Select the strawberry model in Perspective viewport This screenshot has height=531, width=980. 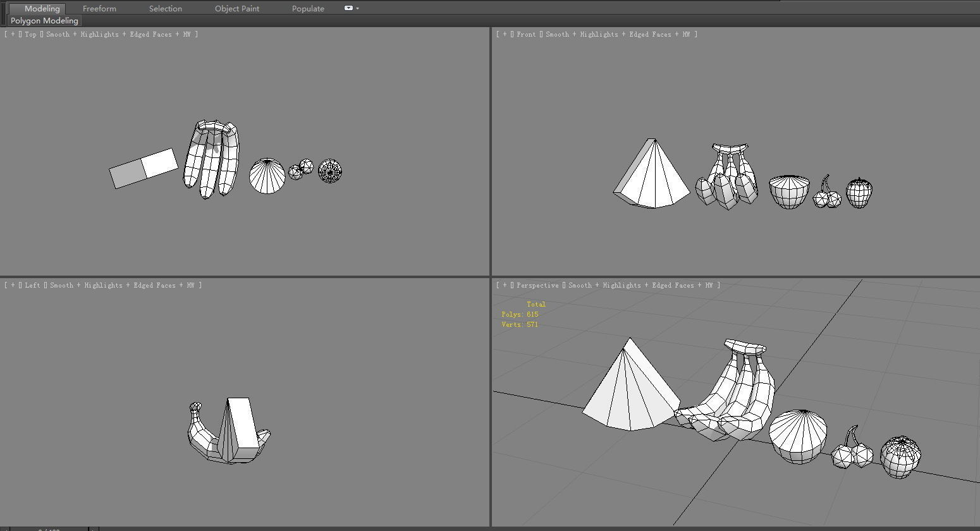(x=900, y=457)
